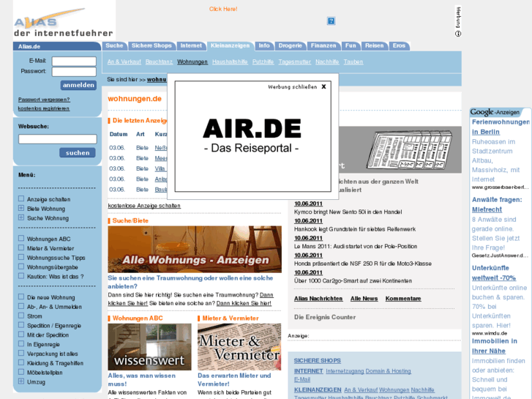Image resolution: width=532 pixels, height=399 pixels.
Task: Open the Kommentare link
Action: click(403, 299)
